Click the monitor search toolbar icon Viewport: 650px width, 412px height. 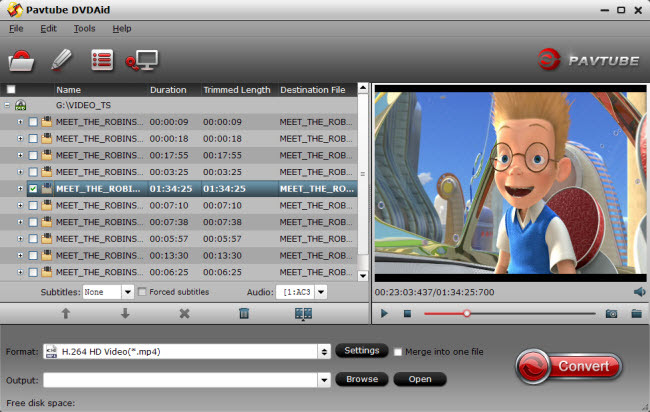pyautogui.click(x=142, y=61)
